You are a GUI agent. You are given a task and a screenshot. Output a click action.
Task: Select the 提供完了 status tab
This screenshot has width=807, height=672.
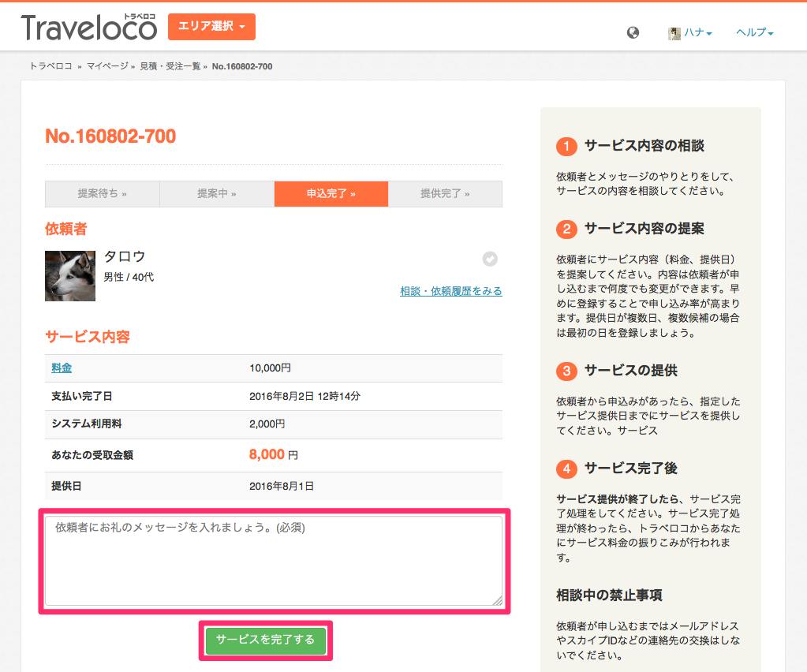point(445,194)
